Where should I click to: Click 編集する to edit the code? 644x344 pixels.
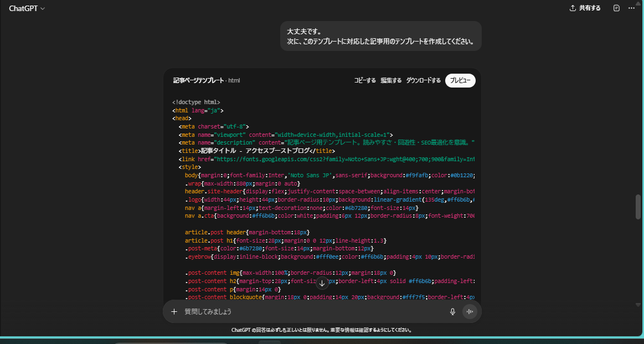pos(391,80)
